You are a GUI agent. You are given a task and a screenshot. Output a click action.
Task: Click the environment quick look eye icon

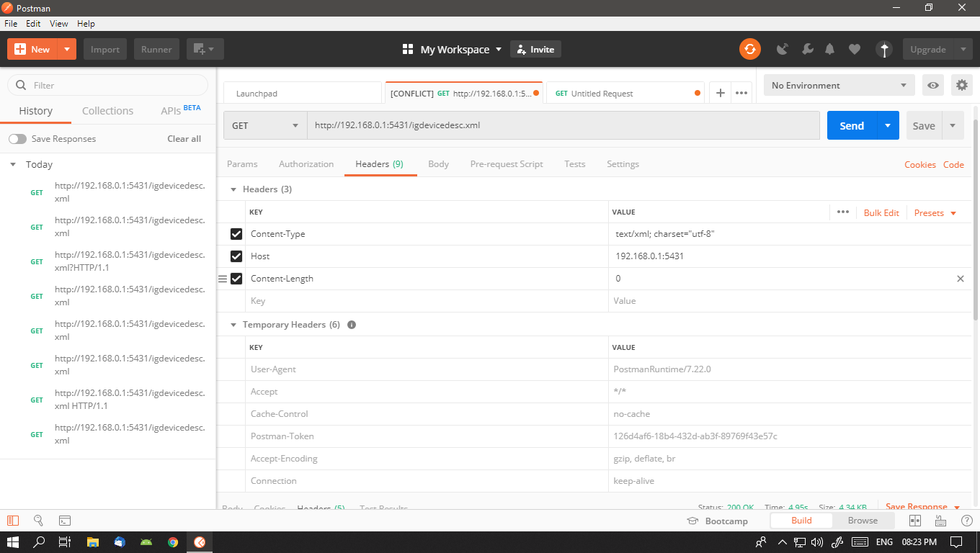(x=933, y=85)
